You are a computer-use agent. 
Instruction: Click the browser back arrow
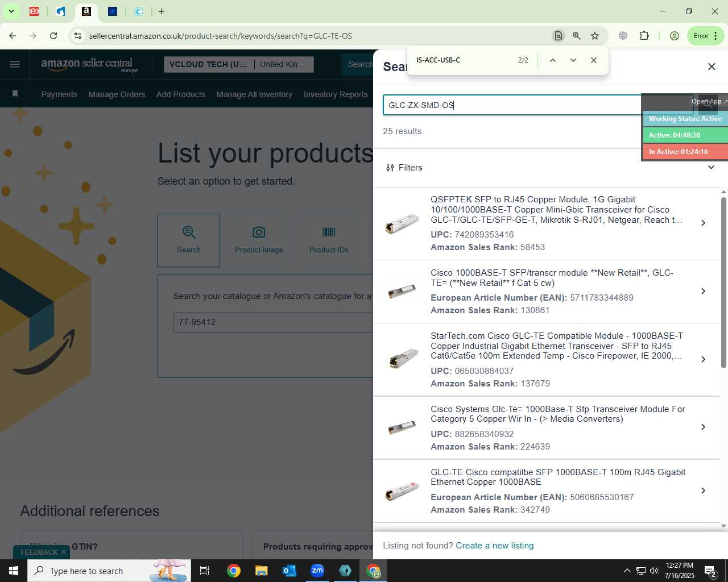click(13, 36)
